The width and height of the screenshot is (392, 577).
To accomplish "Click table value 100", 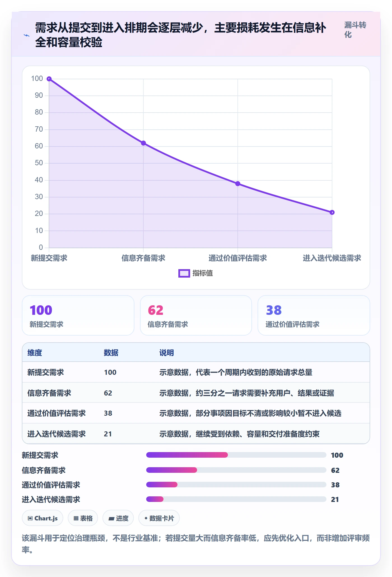I will coord(110,372).
